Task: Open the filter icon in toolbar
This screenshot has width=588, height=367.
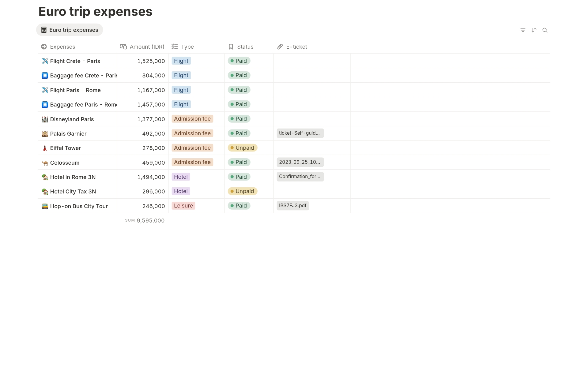Action: pos(523,30)
